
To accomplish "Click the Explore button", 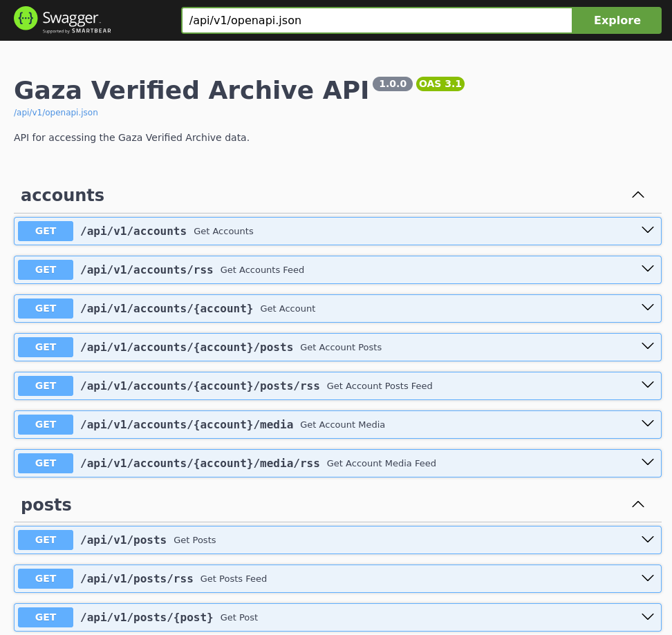I will pos(617,20).
